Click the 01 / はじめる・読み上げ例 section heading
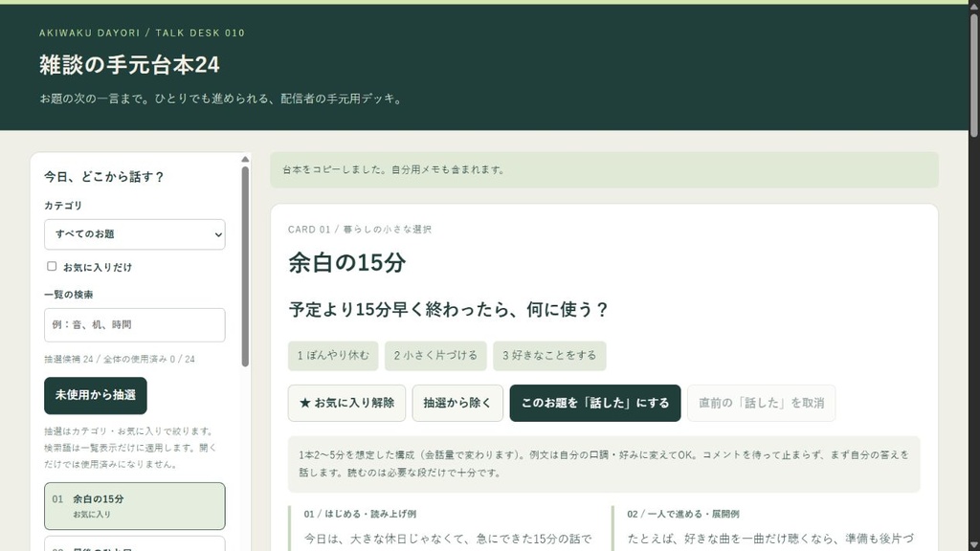Viewport: 980px width, 551px height. pyautogui.click(x=360, y=514)
